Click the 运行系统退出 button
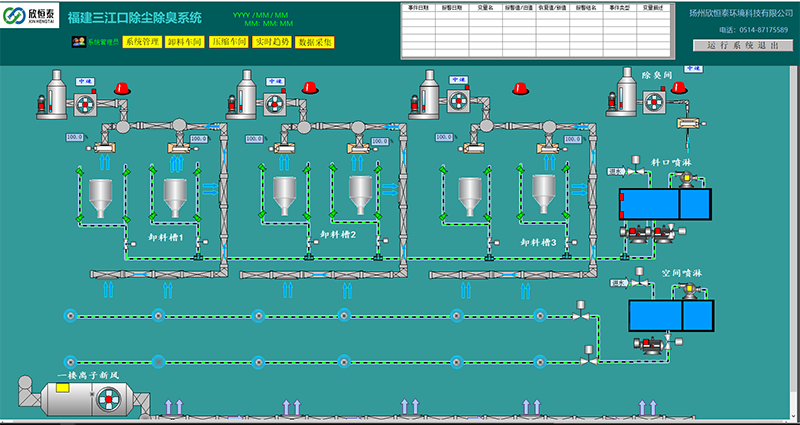This screenshot has width=800, height=425. click(x=743, y=45)
